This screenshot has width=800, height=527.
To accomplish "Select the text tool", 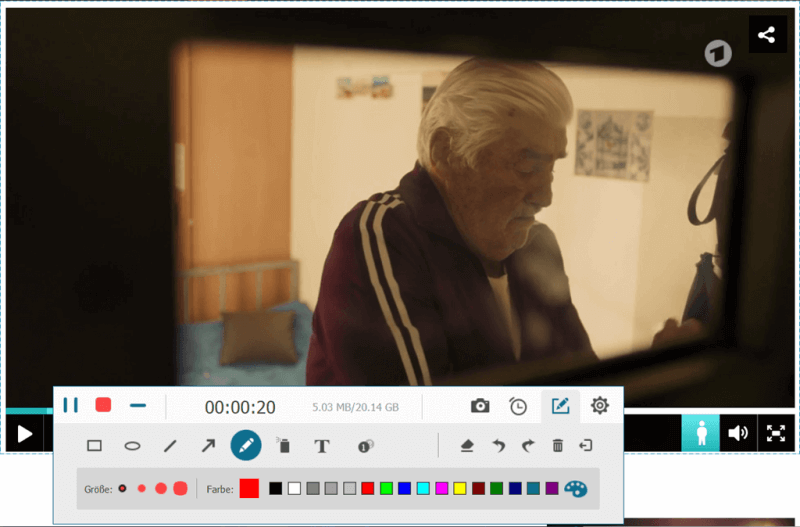I will coord(322,446).
